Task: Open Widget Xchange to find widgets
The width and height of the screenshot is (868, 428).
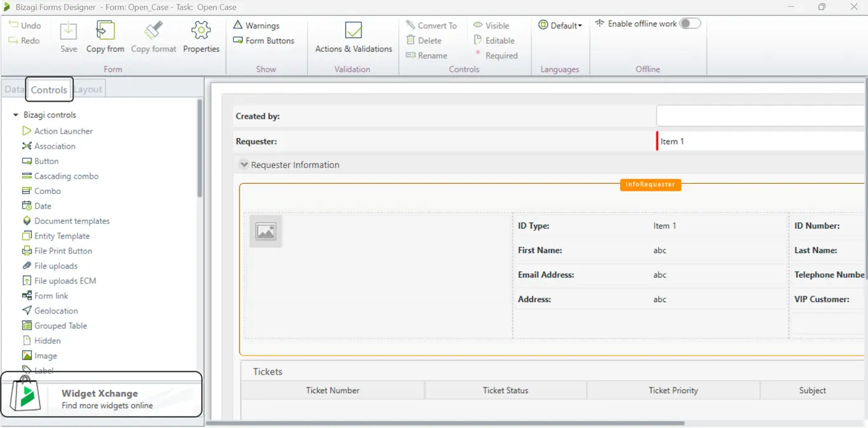Action: pyautogui.click(x=102, y=394)
